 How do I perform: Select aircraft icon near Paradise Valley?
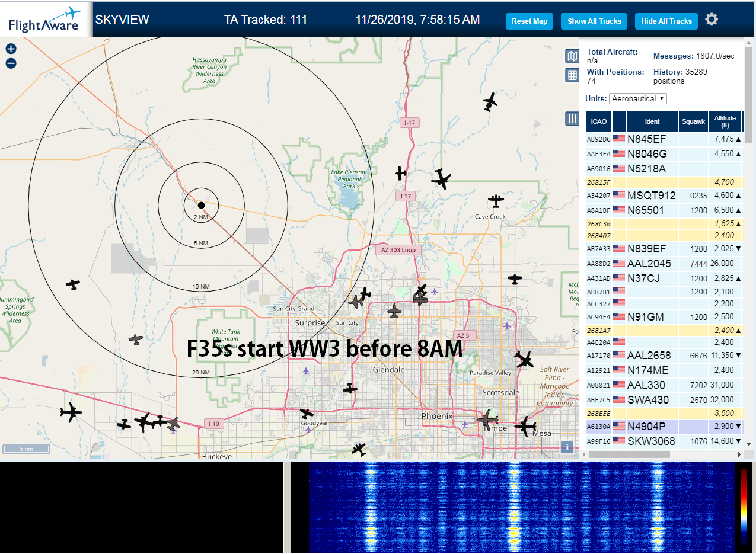pos(524,359)
